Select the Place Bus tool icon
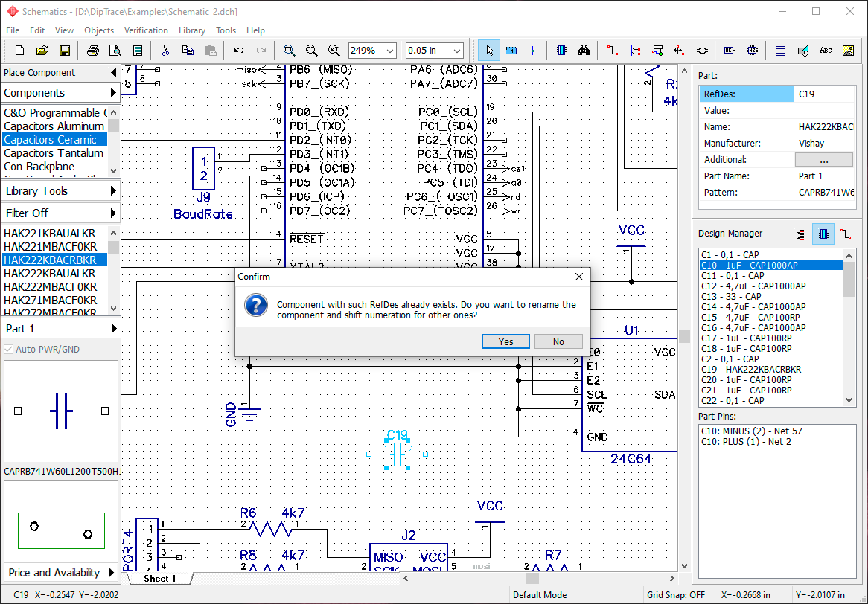Image resolution: width=868 pixels, height=604 pixels. [x=635, y=51]
